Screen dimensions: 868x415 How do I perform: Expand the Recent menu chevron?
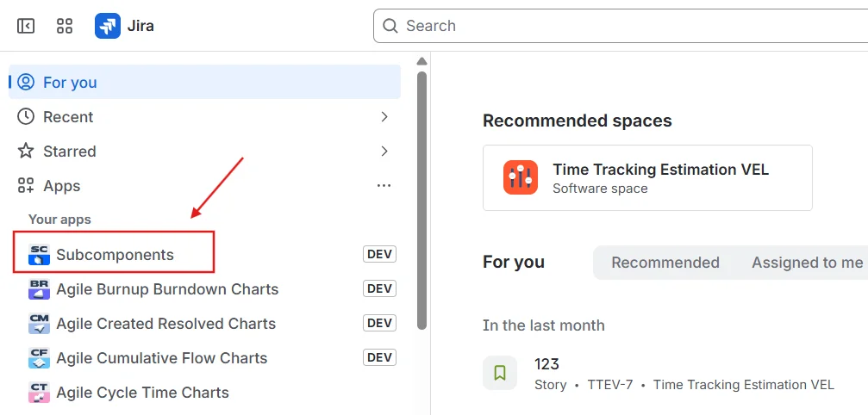pos(384,116)
